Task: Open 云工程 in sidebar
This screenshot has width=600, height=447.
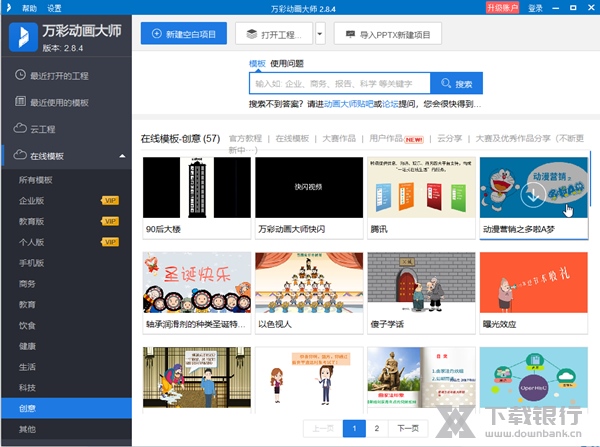Action: tap(67, 129)
